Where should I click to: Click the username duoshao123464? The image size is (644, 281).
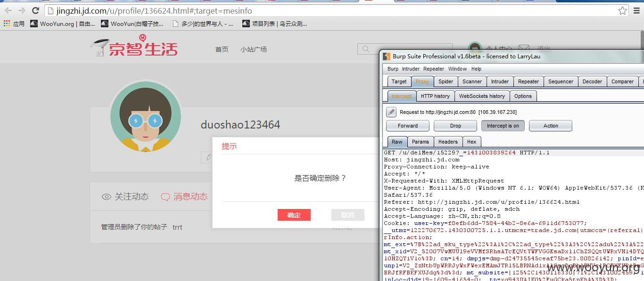[240, 125]
